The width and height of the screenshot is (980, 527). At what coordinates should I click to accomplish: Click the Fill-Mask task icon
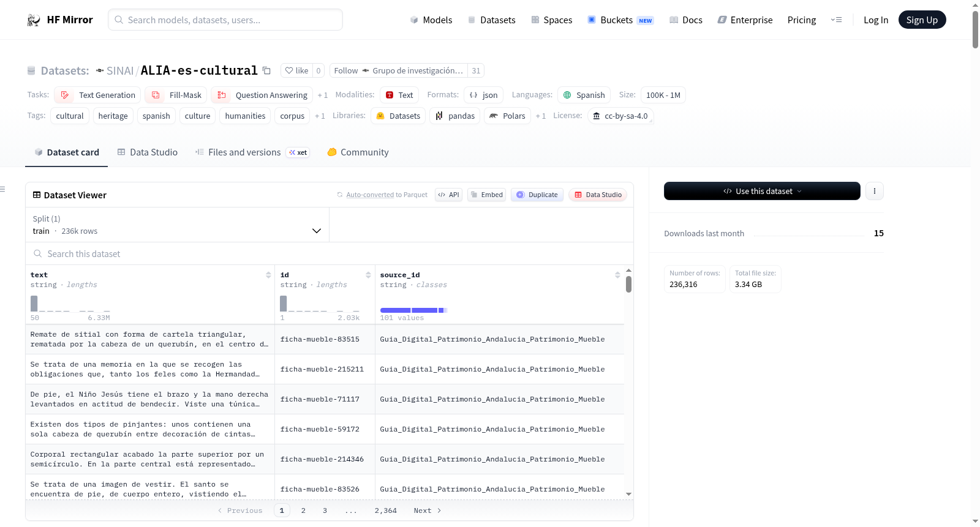coord(156,95)
